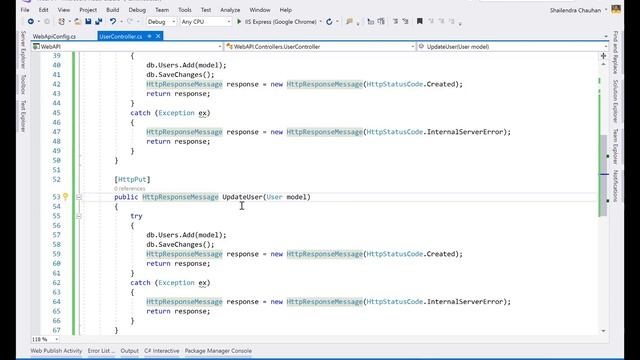Open the Notifications side tab
This screenshot has width=640, height=360.
click(616, 186)
